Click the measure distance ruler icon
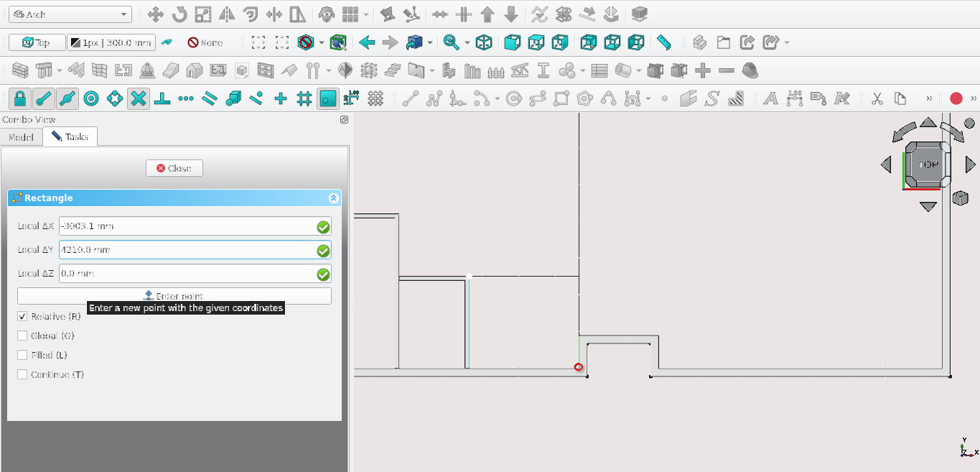The width and height of the screenshot is (980, 472). tap(663, 42)
